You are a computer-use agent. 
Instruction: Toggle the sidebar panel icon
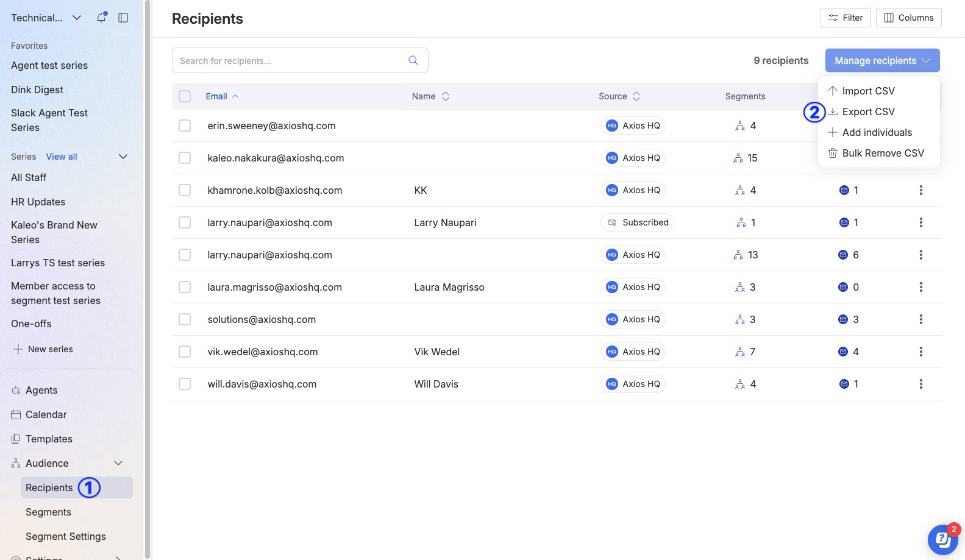pyautogui.click(x=123, y=18)
